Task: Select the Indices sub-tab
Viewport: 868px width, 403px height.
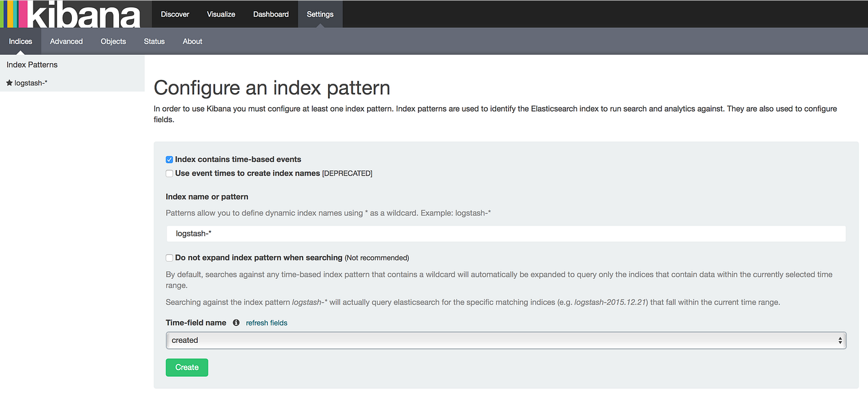Action: click(20, 42)
